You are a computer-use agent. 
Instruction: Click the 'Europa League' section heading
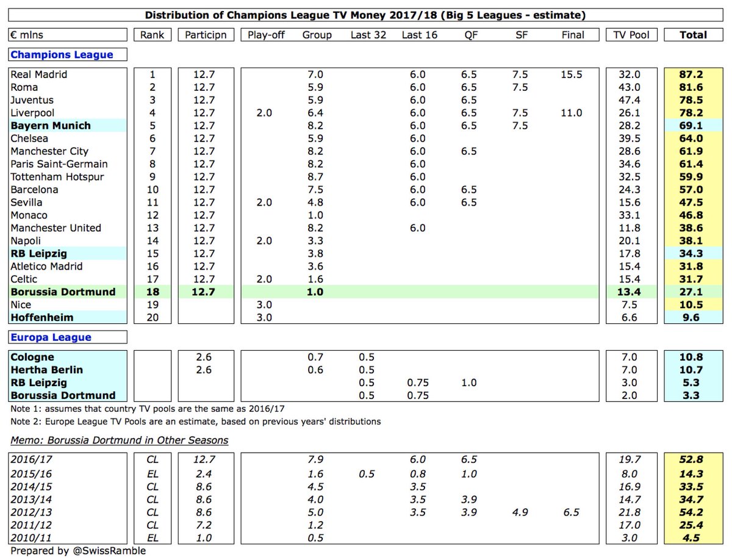coord(51,337)
